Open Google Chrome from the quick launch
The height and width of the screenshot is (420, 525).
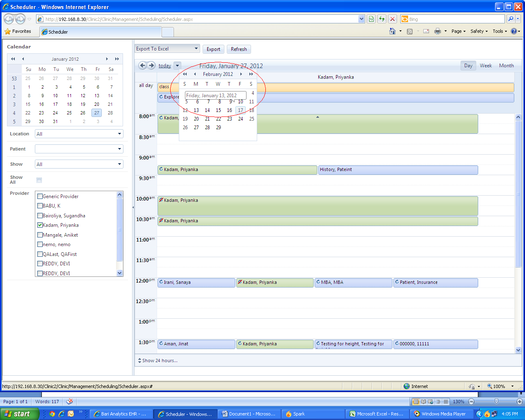[52, 414]
